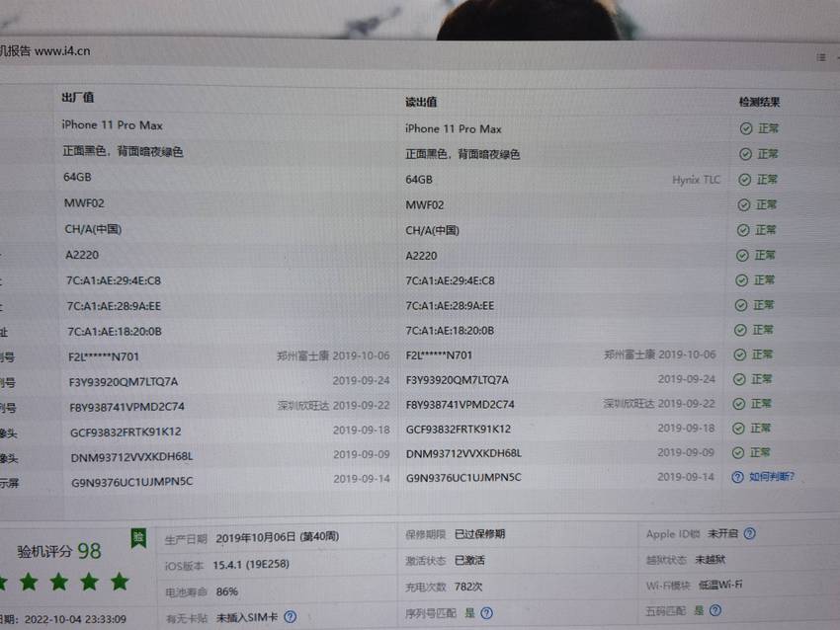Viewport: 840px width, 630px height.
Task: Click check icon in 64GB Hynix TLC row
Action: point(745,180)
